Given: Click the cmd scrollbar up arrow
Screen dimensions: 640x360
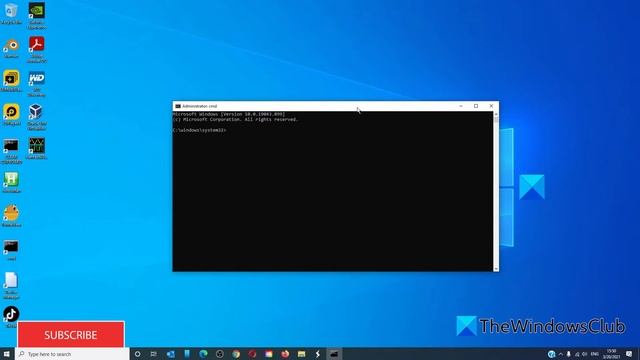Looking at the screenshot, I should coord(496,114).
